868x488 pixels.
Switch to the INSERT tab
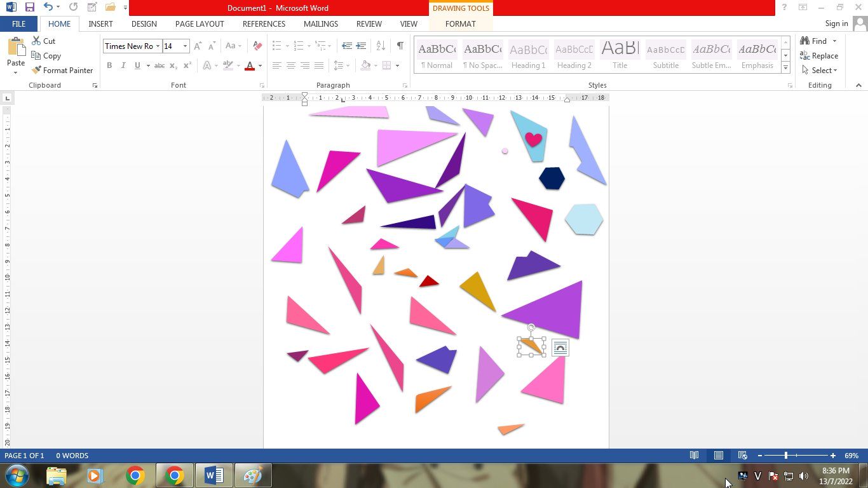click(100, 24)
